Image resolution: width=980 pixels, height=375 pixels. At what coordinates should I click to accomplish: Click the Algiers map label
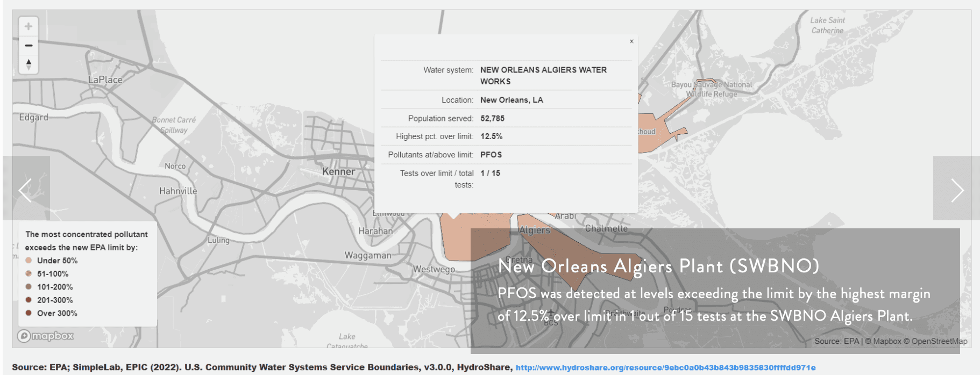(x=535, y=230)
